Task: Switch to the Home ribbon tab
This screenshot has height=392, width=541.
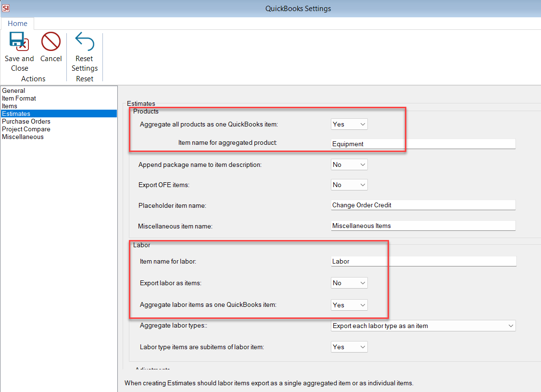Action: point(17,23)
